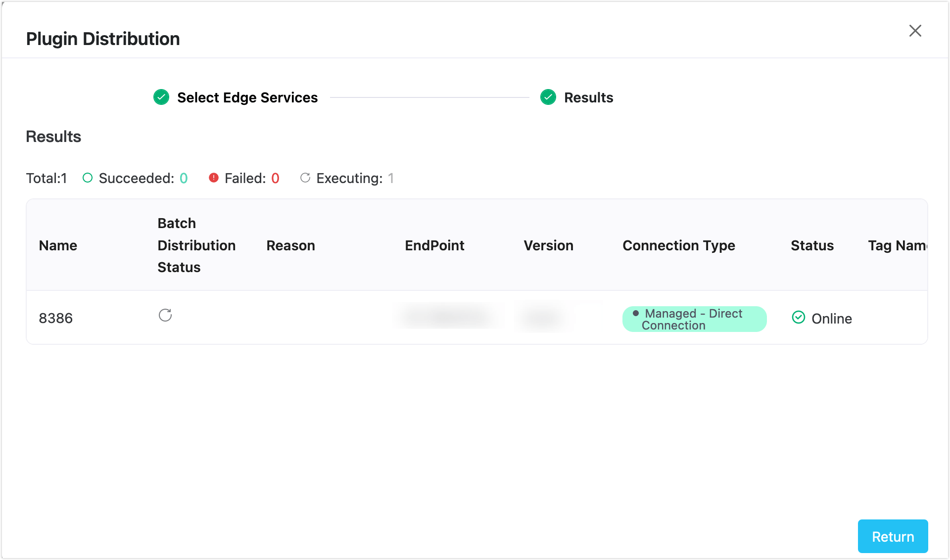Toggle the Online status indicator
Screen dimensions: 950x560
[x=822, y=318]
